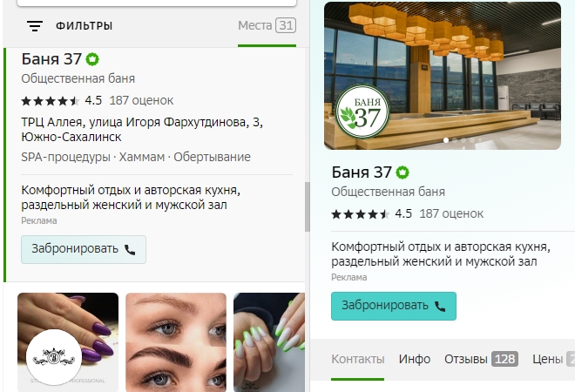
Task: Click the star rating in right panel
Action: [x=361, y=214]
